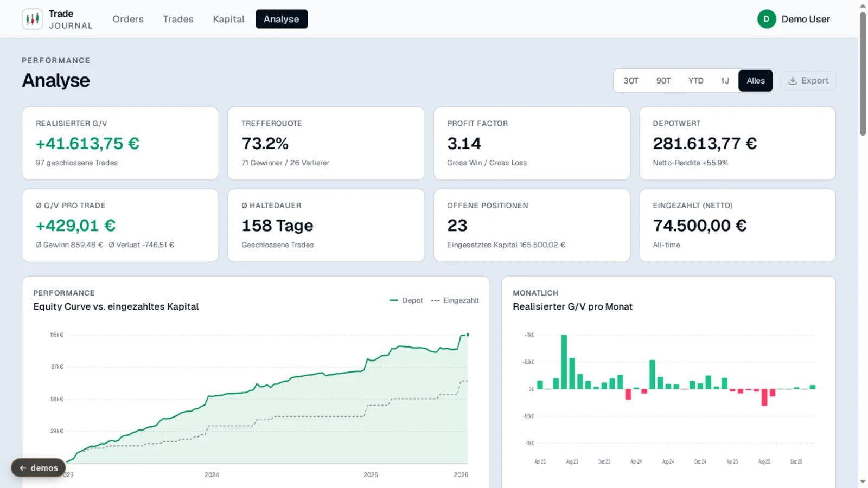The image size is (868, 488).
Task: Click the Depot legend entry
Action: pyautogui.click(x=406, y=300)
